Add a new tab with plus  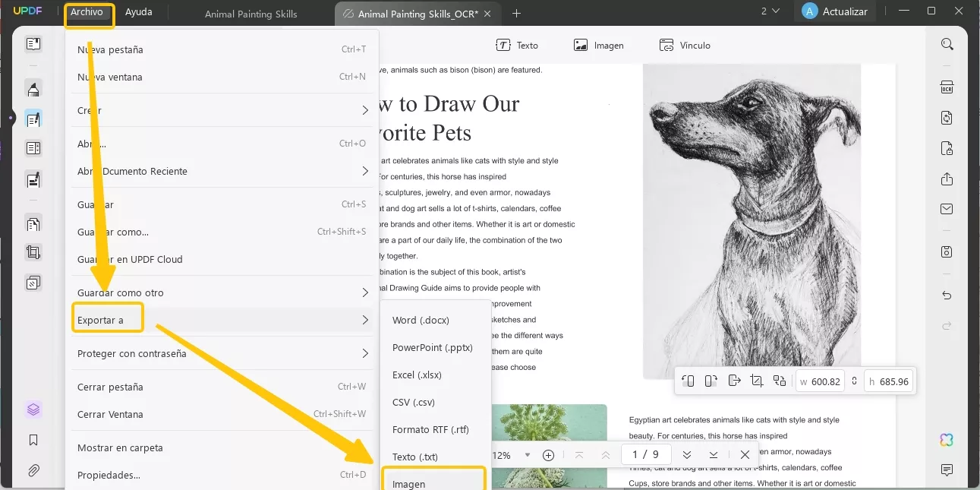tap(516, 13)
